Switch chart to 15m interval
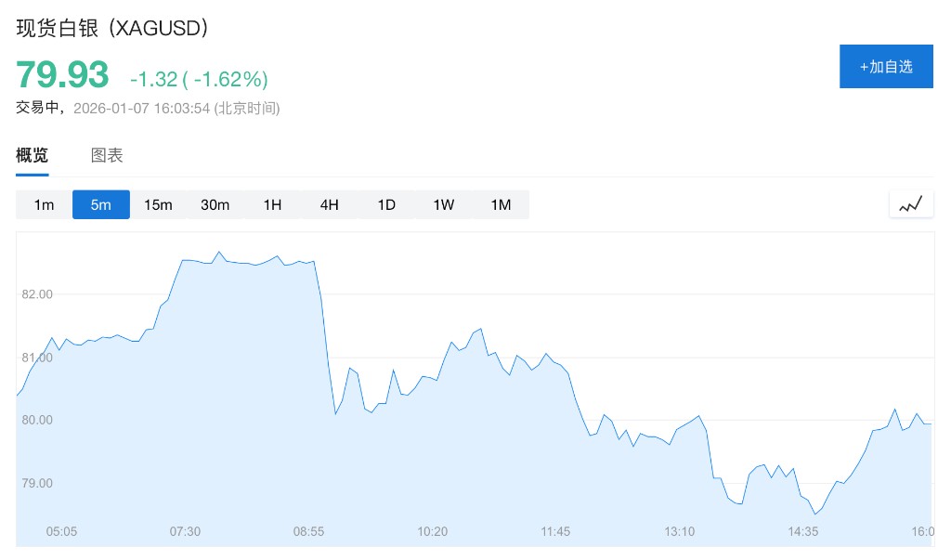Viewport: 951px width, 560px height. tap(158, 205)
